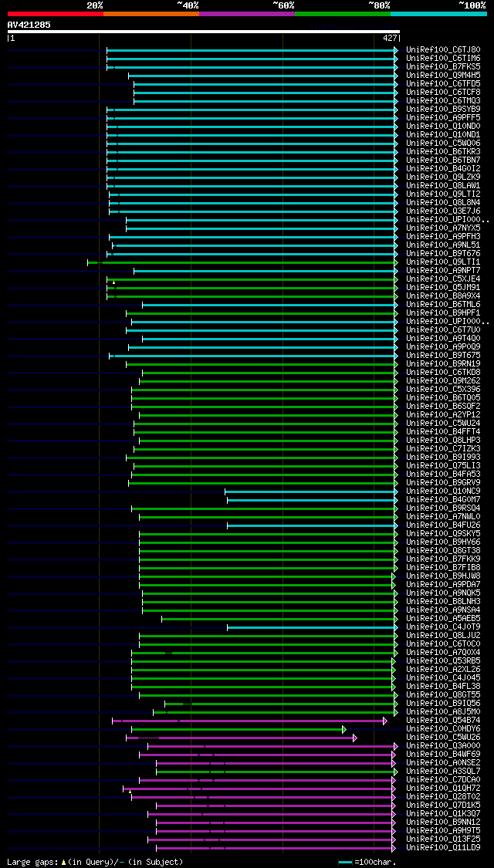Select the UniRef100_C6TMQ3 label
494x868 pixels.
443,101
